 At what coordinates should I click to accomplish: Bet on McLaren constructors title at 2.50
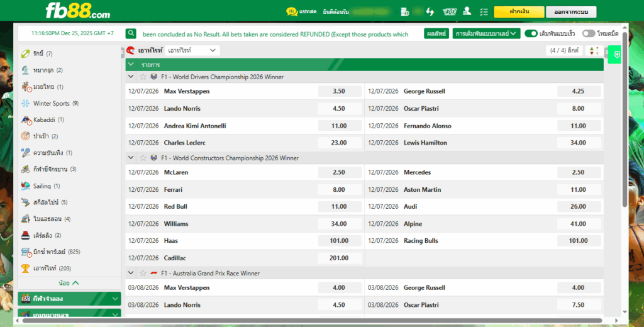coord(340,172)
